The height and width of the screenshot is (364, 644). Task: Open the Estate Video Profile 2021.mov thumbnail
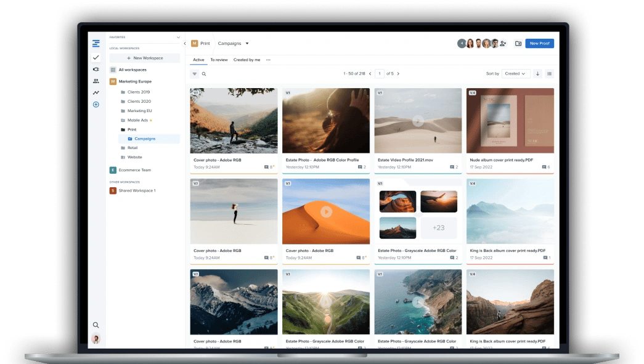point(418,120)
